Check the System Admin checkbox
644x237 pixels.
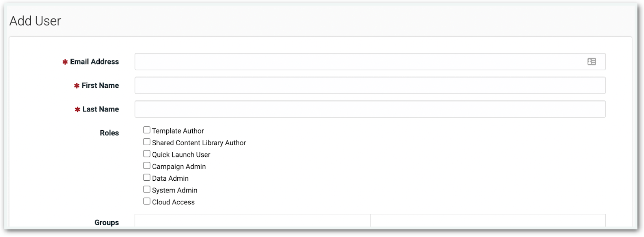(147, 189)
